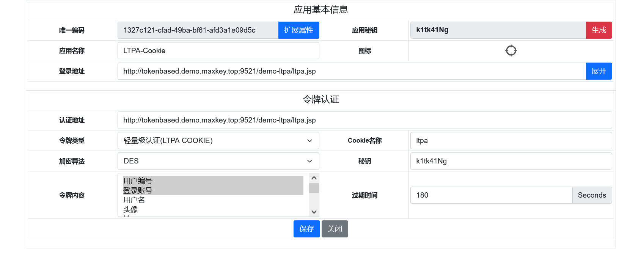The height and width of the screenshot is (256, 644).
Task: Click the Cookie名称 ltpa field
Action: 510,141
